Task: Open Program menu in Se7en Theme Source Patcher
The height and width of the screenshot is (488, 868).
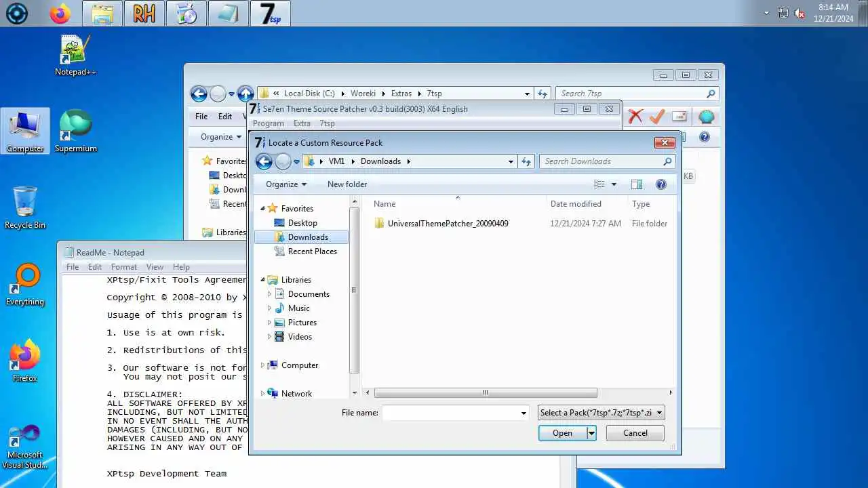Action: 268,123
